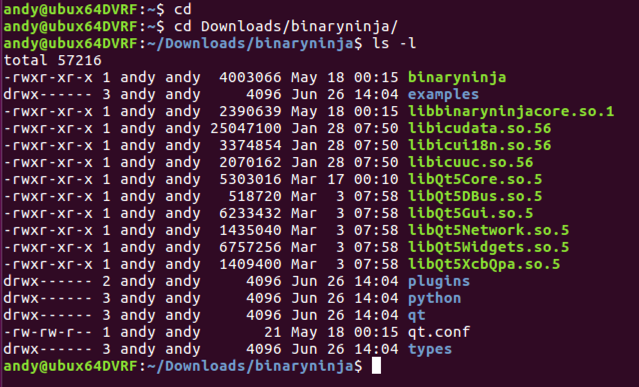
Task: Click the libicuuc.so.56 filename
Action: pyautogui.click(x=471, y=162)
